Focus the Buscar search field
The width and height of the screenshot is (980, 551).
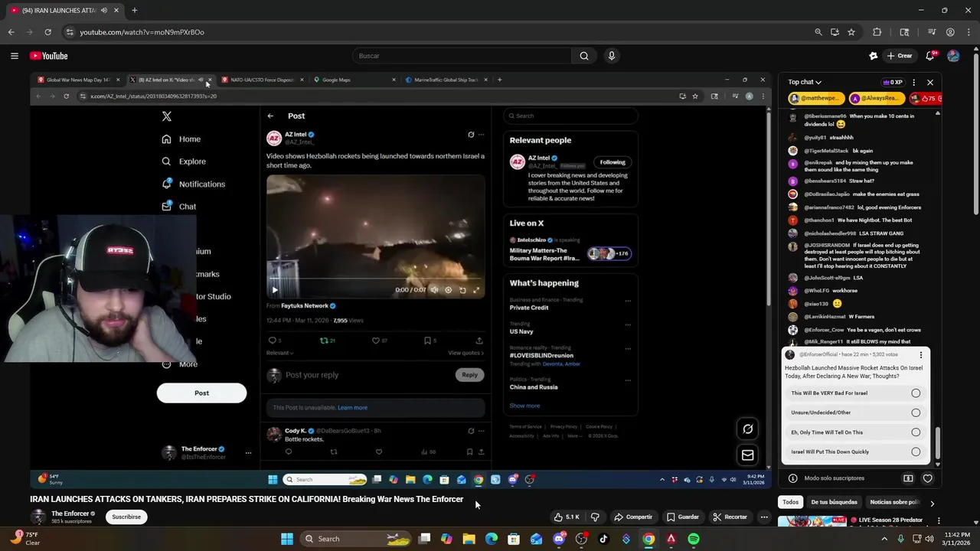tap(462, 56)
